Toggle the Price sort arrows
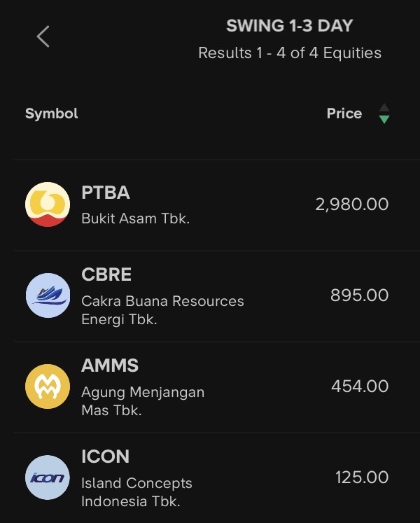This screenshot has width=420, height=523. (383, 113)
